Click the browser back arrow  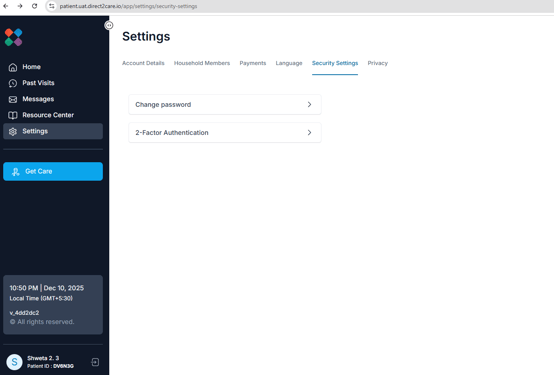click(6, 6)
